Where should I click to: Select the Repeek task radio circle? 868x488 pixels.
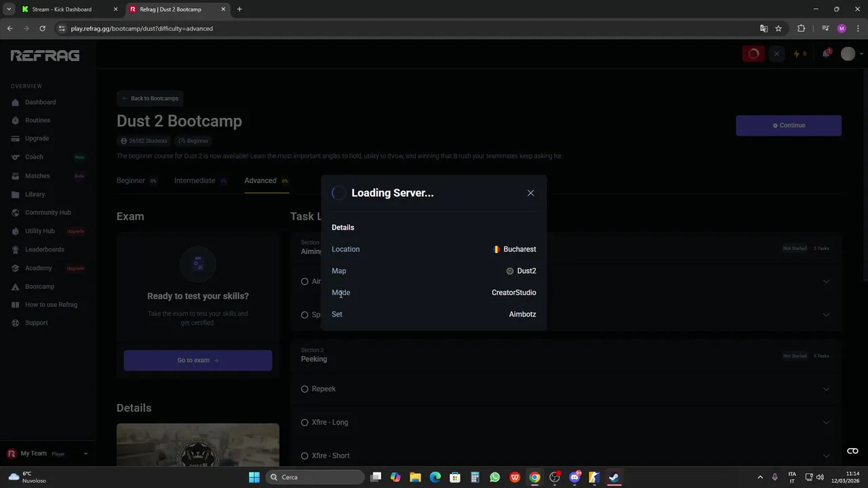coord(304,389)
